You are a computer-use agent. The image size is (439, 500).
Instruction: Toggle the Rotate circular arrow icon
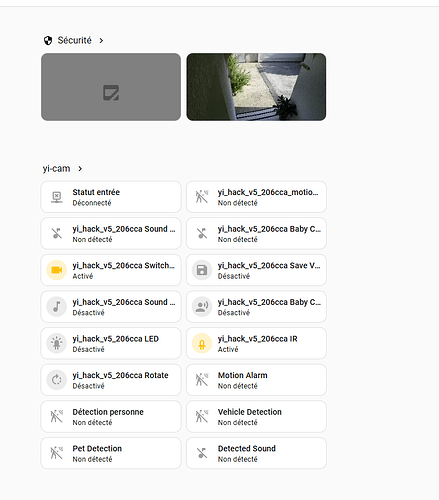click(57, 380)
